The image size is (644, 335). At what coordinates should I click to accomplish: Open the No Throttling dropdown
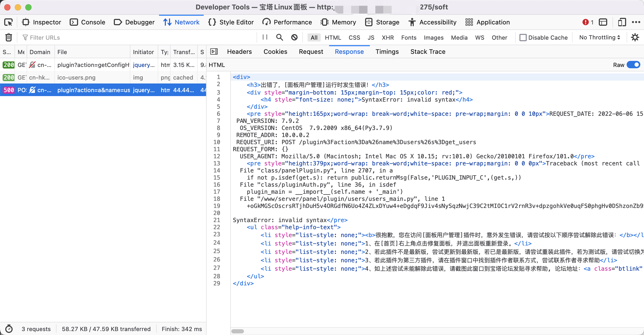click(599, 37)
